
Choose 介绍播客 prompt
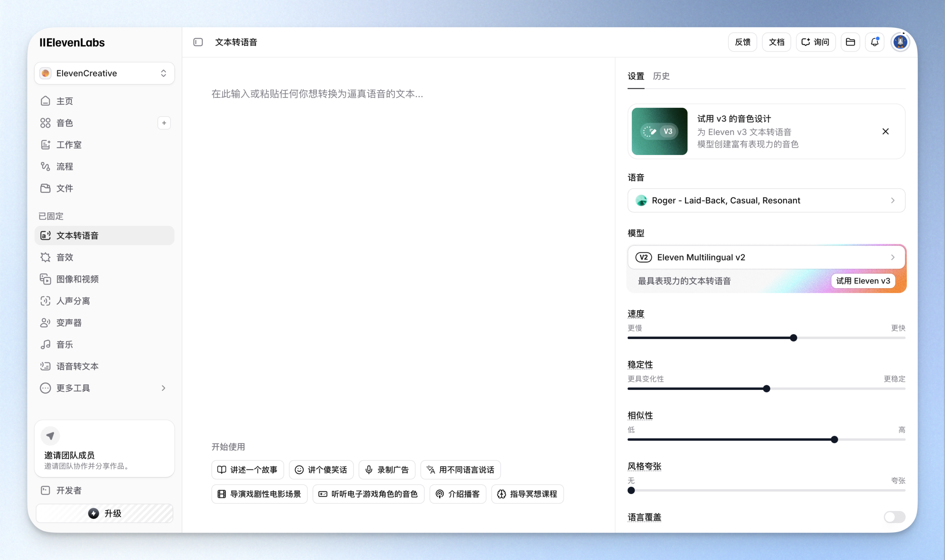(458, 494)
